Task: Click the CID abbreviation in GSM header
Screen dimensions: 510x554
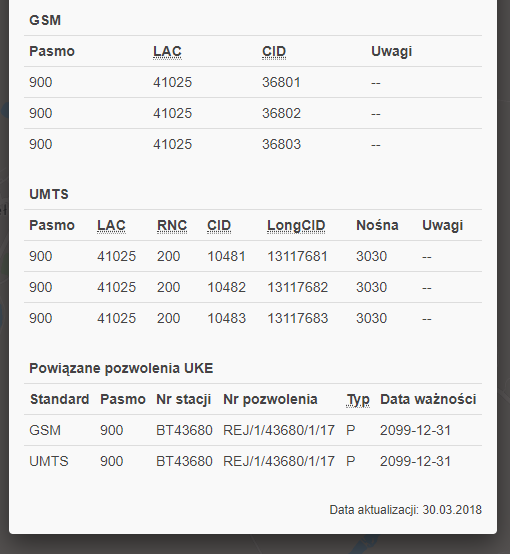Action: coord(274,52)
